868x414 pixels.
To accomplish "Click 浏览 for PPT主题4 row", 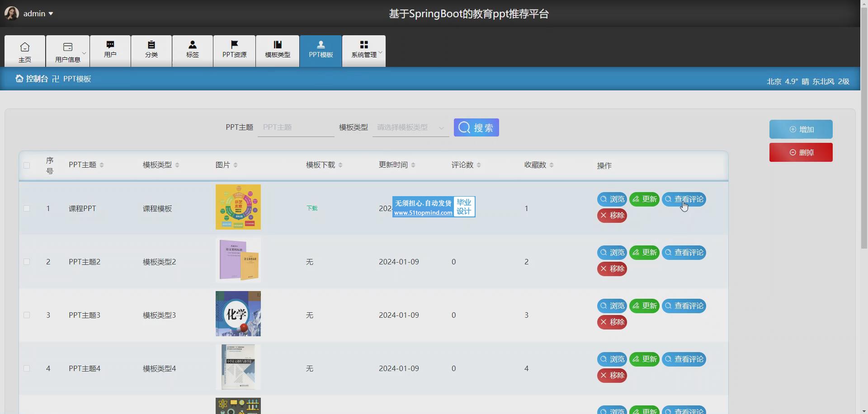I will tap(612, 359).
